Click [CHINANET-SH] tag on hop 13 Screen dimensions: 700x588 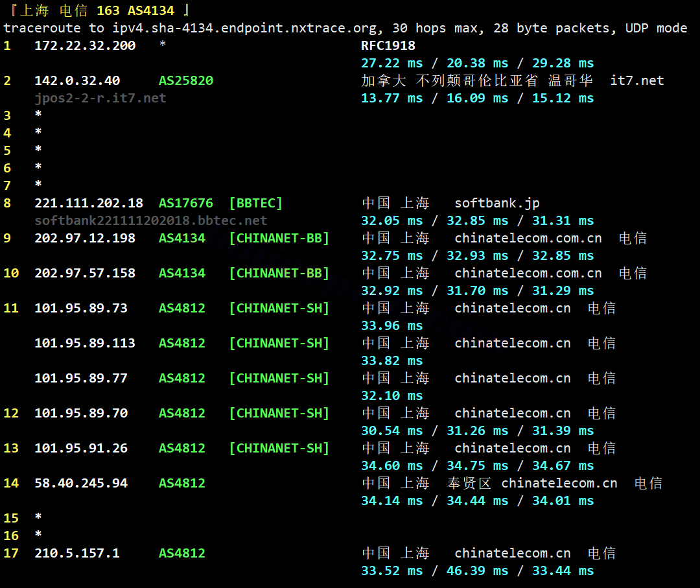[x=279, y=448]
